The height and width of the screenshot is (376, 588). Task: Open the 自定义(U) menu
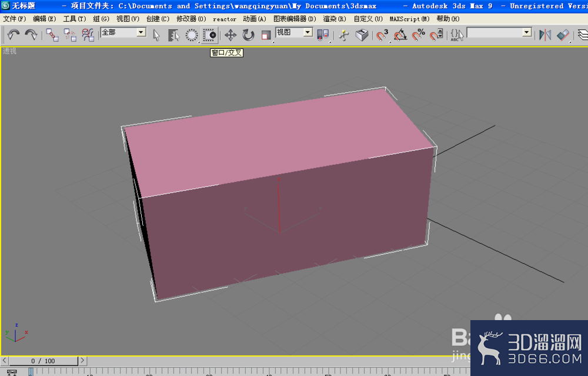coord(368,19)
